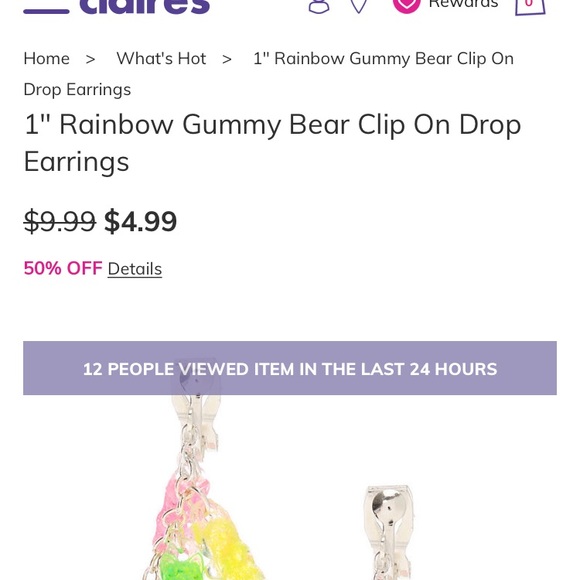
Task: Click the chevron after What's Hot breadcrumb
Action: (227, 59)
